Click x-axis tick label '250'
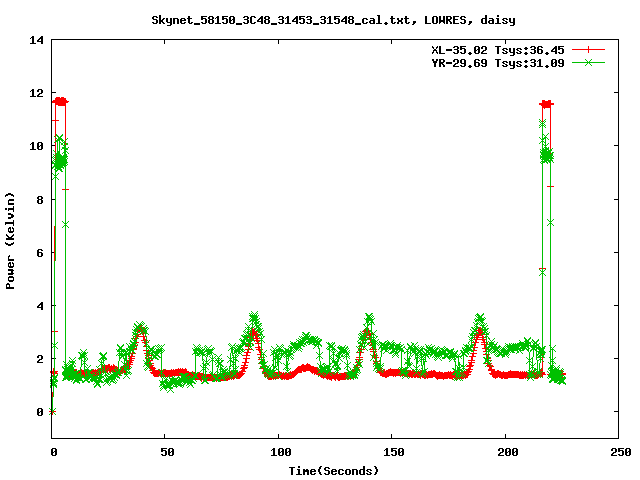Screen dimensions: 640x480 (x=621, y=452)
